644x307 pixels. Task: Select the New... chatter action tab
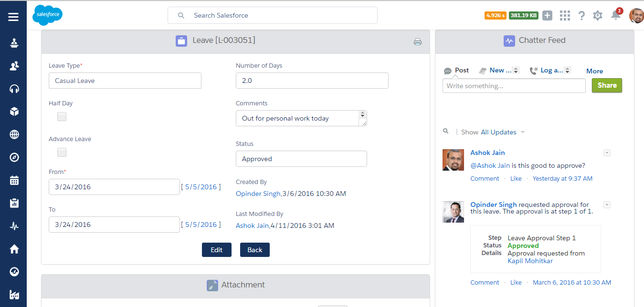pos(496,71)
